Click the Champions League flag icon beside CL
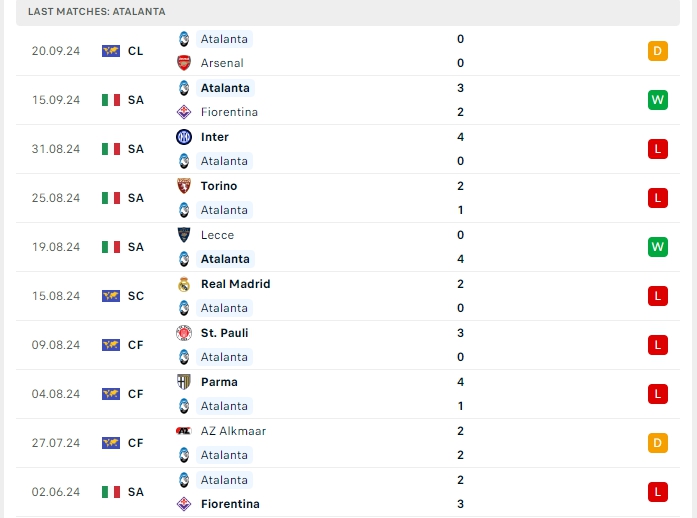 (111, 51)
